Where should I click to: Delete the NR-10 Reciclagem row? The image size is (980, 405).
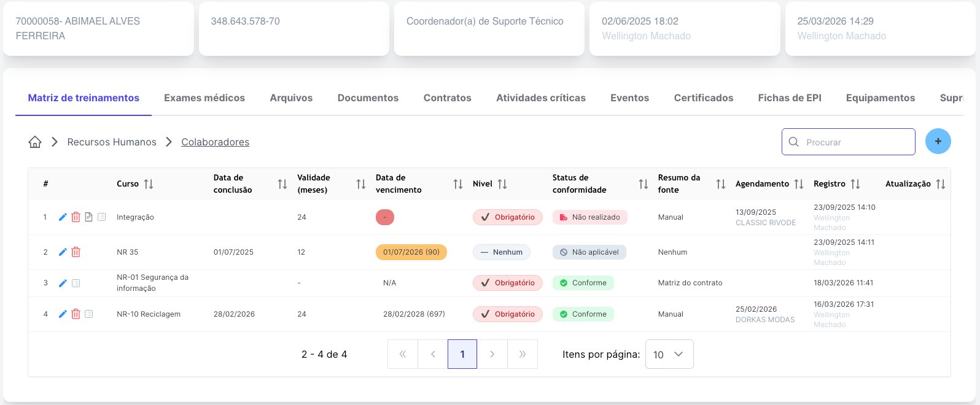tap(76, 314)
